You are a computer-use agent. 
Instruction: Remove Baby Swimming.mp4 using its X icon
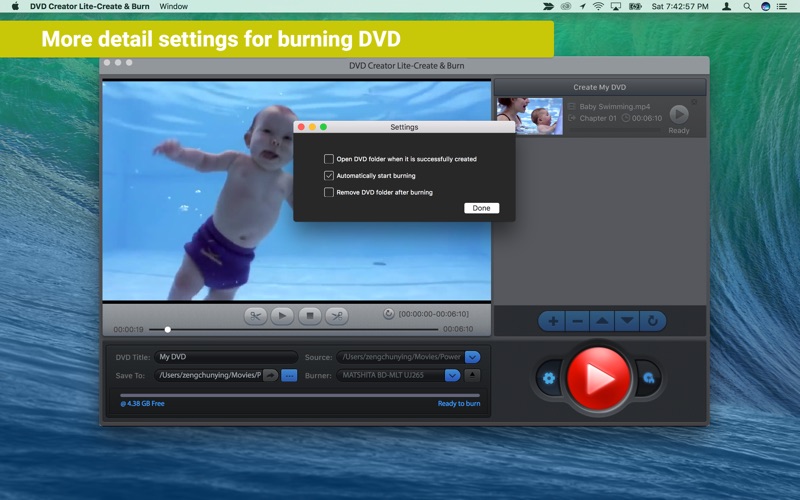pyautogui.click(x=694, y=102)
